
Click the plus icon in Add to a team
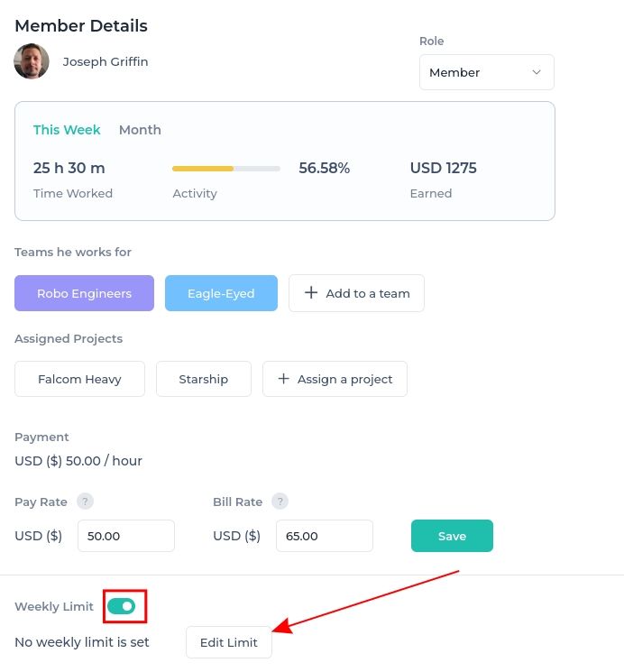pyautogui.click(x=311, y=293)
